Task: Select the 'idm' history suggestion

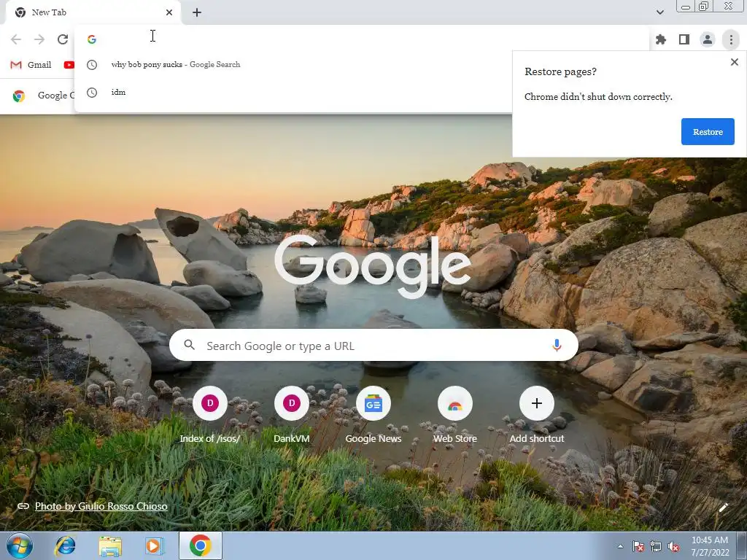Action: tap(294, 93)
